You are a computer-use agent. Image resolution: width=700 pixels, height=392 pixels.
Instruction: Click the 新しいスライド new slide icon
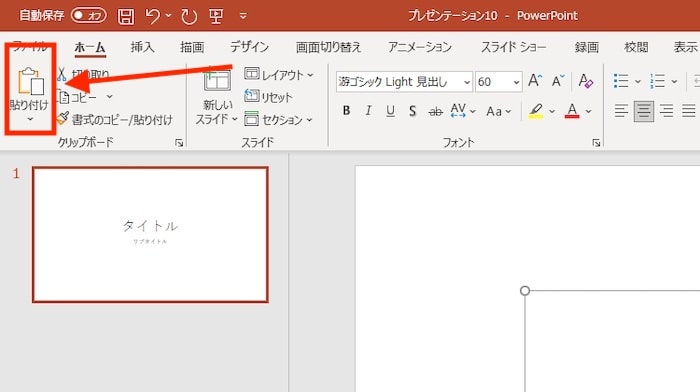pyautogui.click(x=217, y=80)
